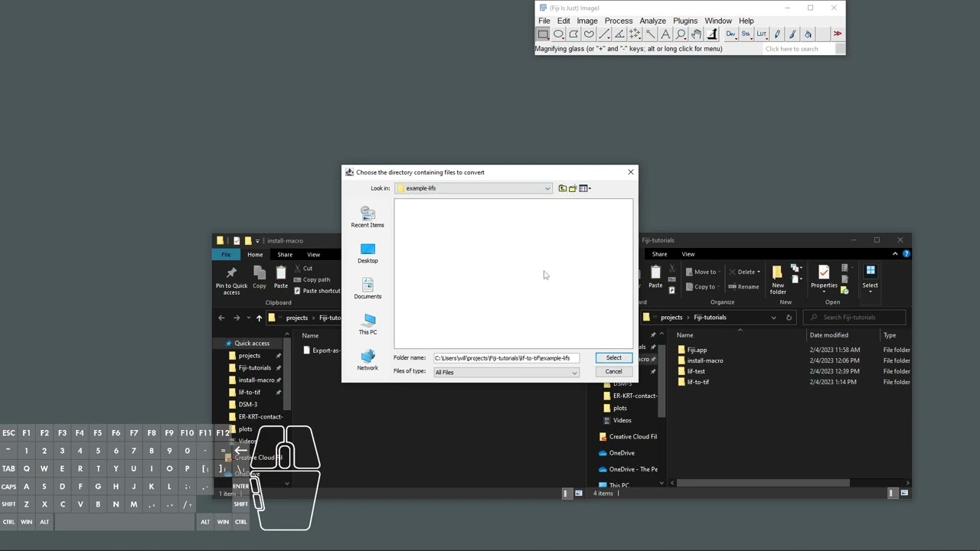Open address history dropdown in Fiji-tutorials window
The height and width of the screenshot is (551, 980).
(x=773, y=318)
